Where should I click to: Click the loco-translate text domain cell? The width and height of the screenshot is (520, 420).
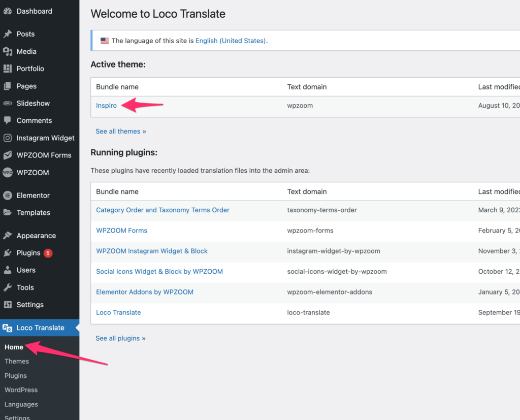coord(308,312)
